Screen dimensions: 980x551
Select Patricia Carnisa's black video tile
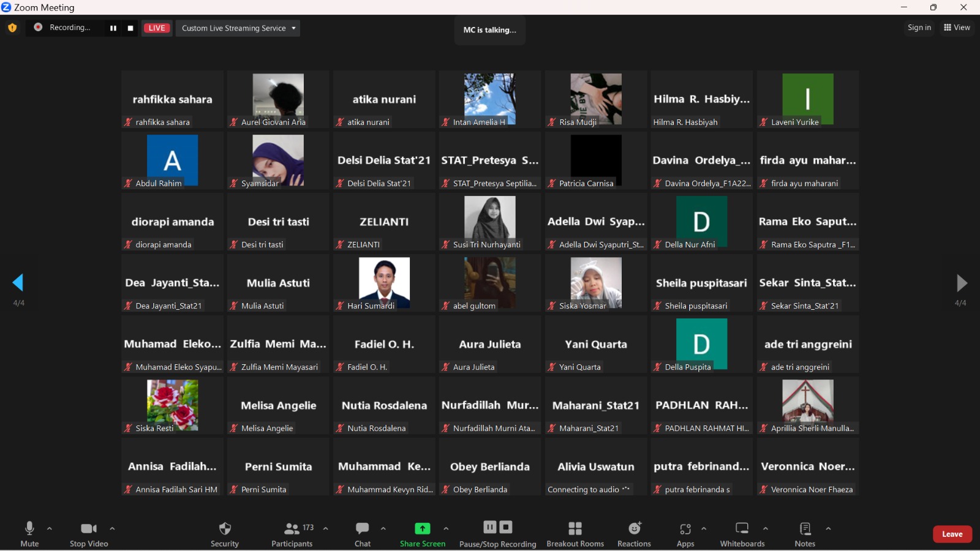[x=596, y=160]
